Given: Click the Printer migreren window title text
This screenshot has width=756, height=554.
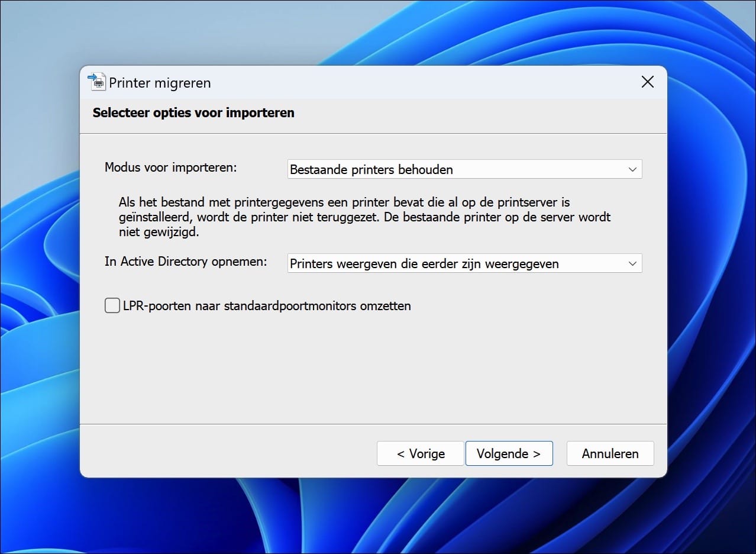Looking at the screenshot, I should point(159,83).
